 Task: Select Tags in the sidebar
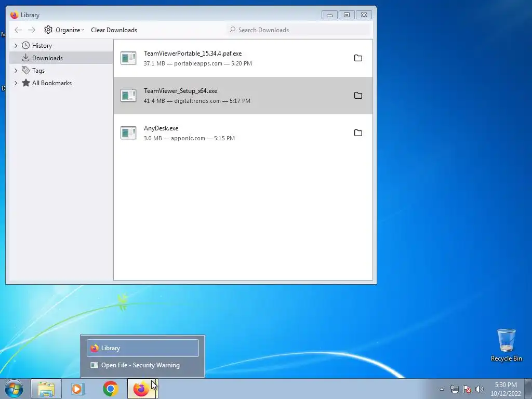[x=61, y=71]
